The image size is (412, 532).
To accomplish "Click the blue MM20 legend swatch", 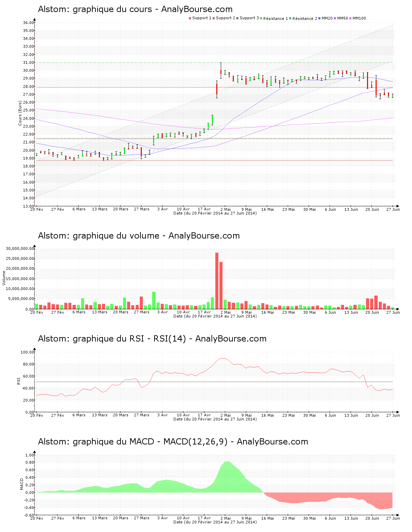I will [320, 18].
